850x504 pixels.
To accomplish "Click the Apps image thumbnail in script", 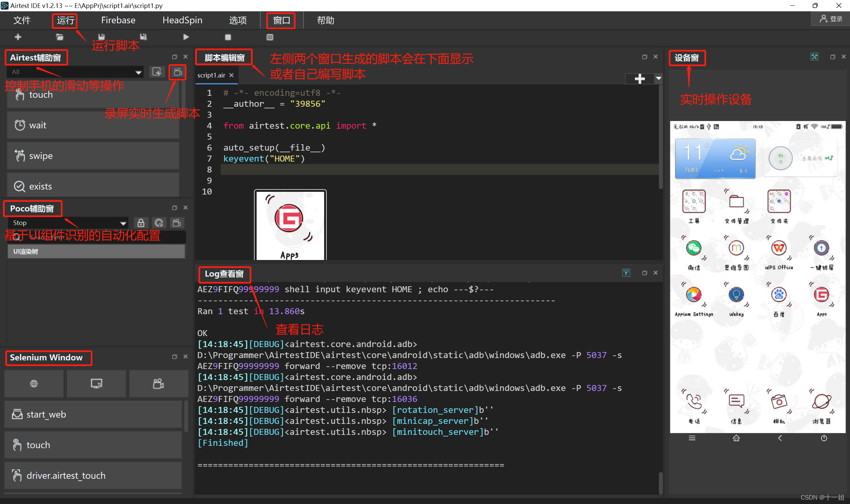I will pos(290,225).
